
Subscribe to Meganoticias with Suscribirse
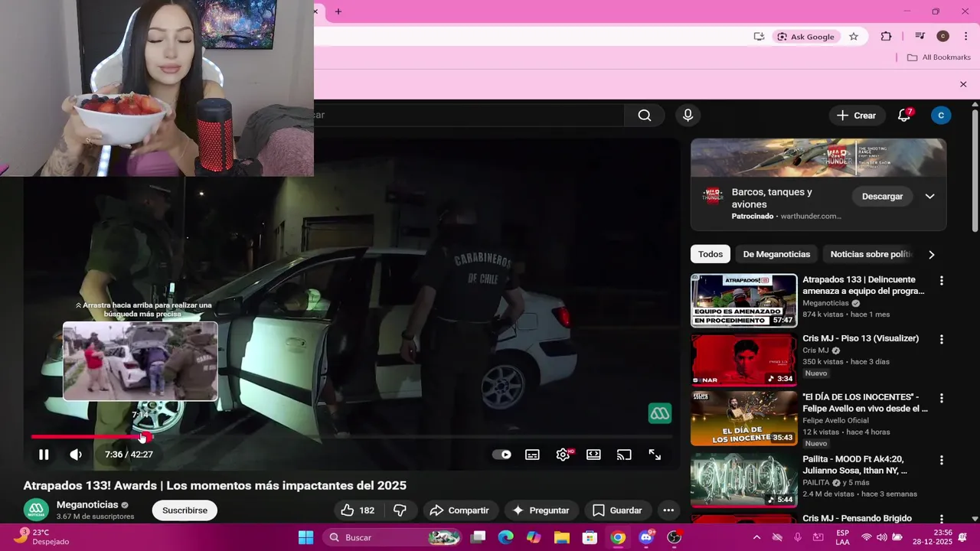tap(185, 510)
